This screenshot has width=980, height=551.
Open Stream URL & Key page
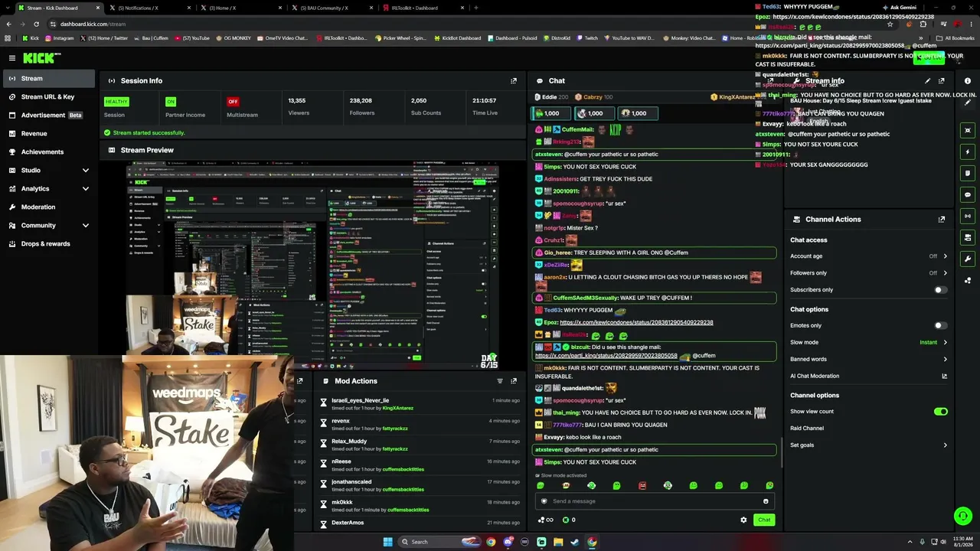click(49, 96)
